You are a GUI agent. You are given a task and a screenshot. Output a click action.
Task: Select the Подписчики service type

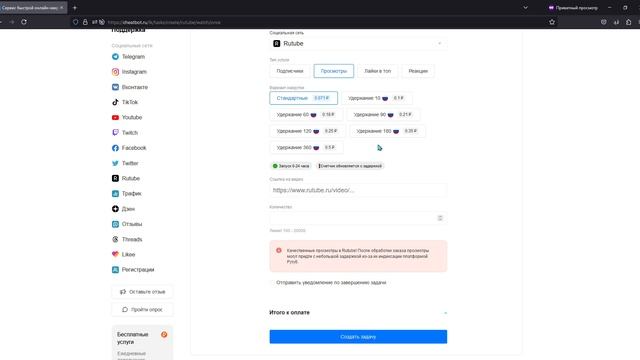pos(290,71)
